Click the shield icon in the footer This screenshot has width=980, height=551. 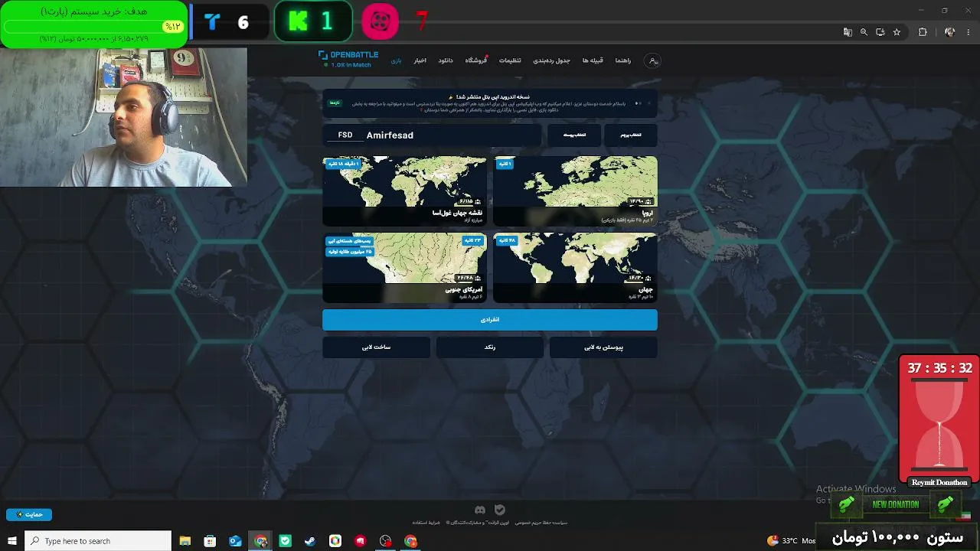pos(500,510)
